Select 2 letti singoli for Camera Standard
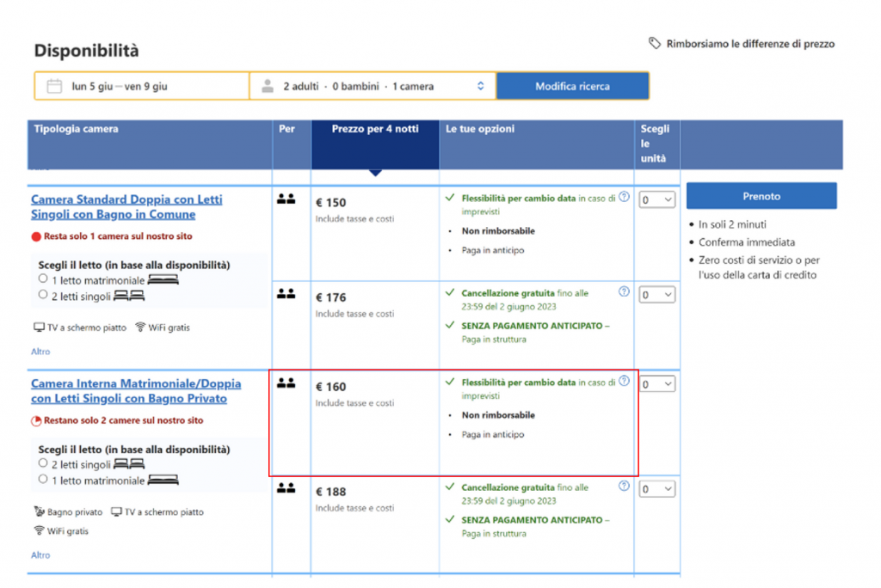Screen dimensions: 881x588 [x=43, y=295]
